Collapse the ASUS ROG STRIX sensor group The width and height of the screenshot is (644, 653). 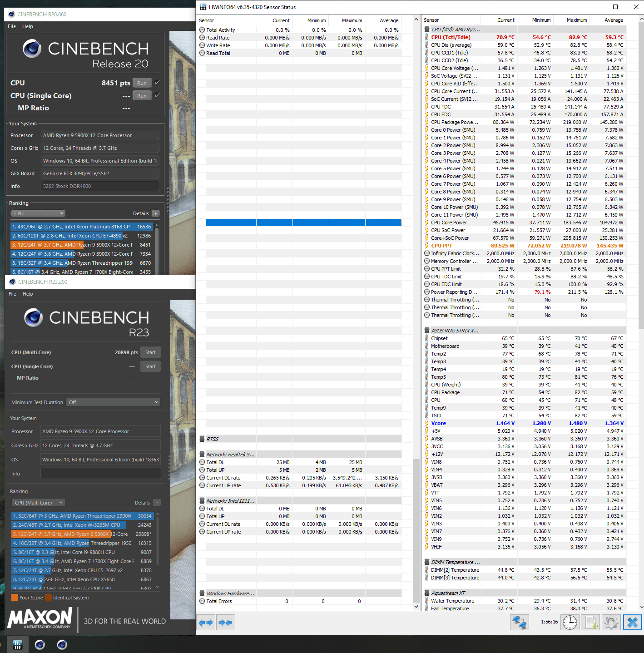(x=427, y=331)
